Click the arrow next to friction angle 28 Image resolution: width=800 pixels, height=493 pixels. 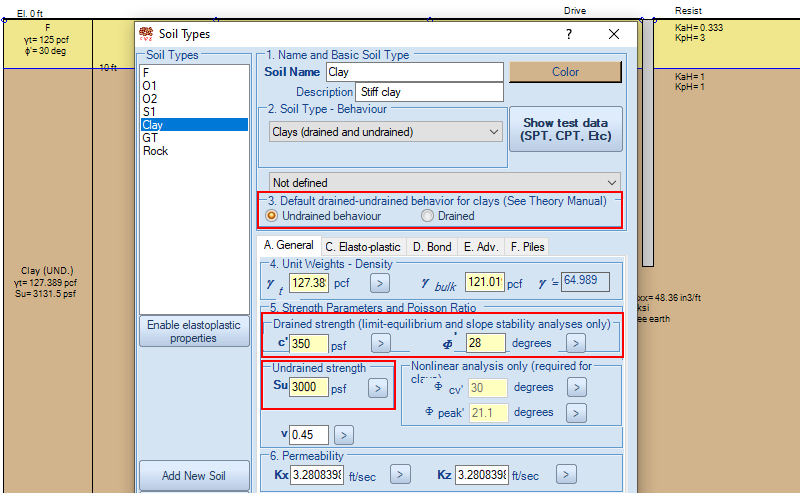coord(576,343)
